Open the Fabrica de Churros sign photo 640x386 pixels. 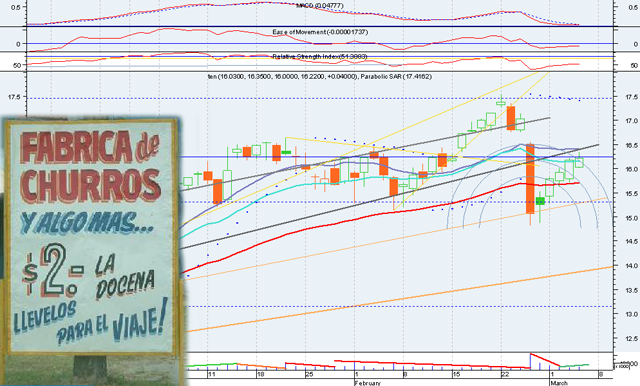91,237
